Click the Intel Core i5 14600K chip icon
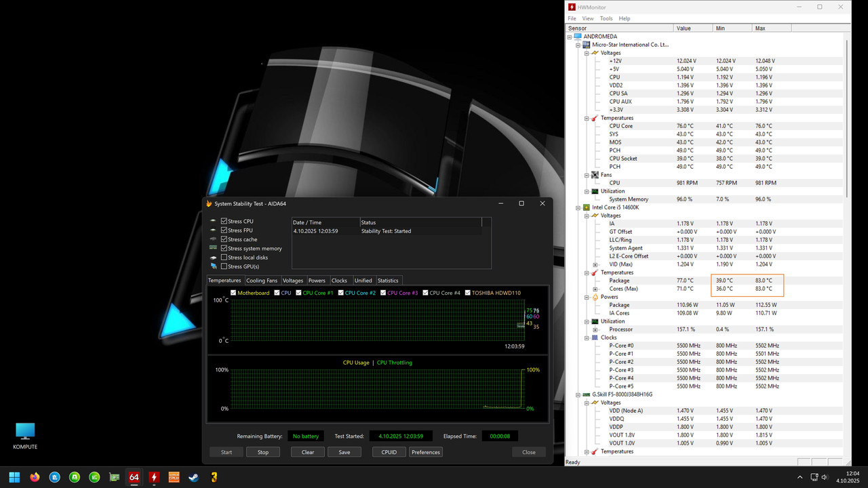The height and width of the screenshot is (488, 868). click(x=586, y=207)
